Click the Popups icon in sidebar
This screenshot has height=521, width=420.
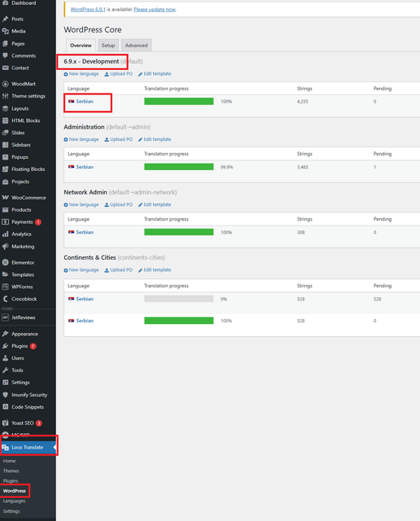6,157
